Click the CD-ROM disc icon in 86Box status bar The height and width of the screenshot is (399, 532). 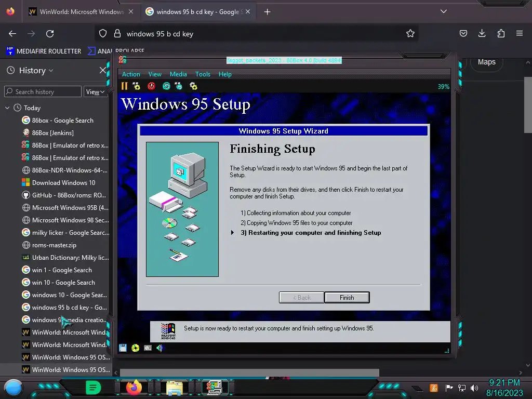136,348
